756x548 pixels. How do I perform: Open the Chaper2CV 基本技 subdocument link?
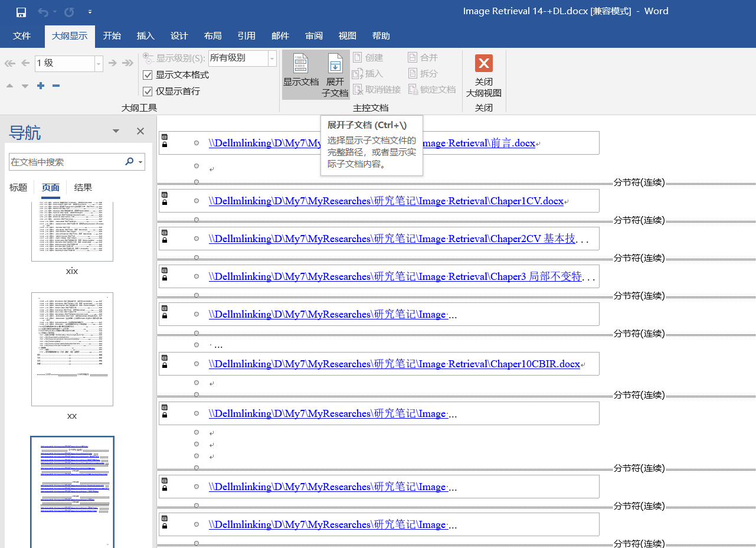pyautogui.click(x=392, y=239)
